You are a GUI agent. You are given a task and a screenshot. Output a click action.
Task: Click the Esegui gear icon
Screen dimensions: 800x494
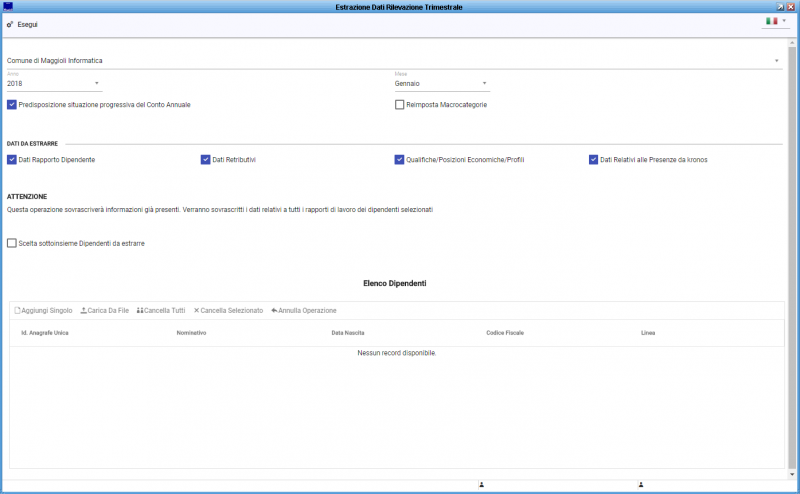10,24
